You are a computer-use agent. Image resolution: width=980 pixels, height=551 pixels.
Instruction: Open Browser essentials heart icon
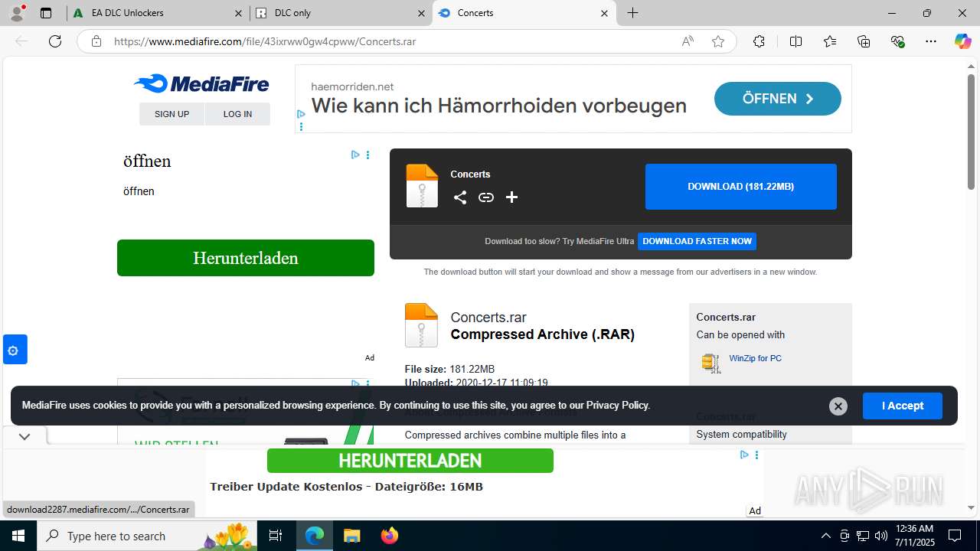click(x=898, y=41)
